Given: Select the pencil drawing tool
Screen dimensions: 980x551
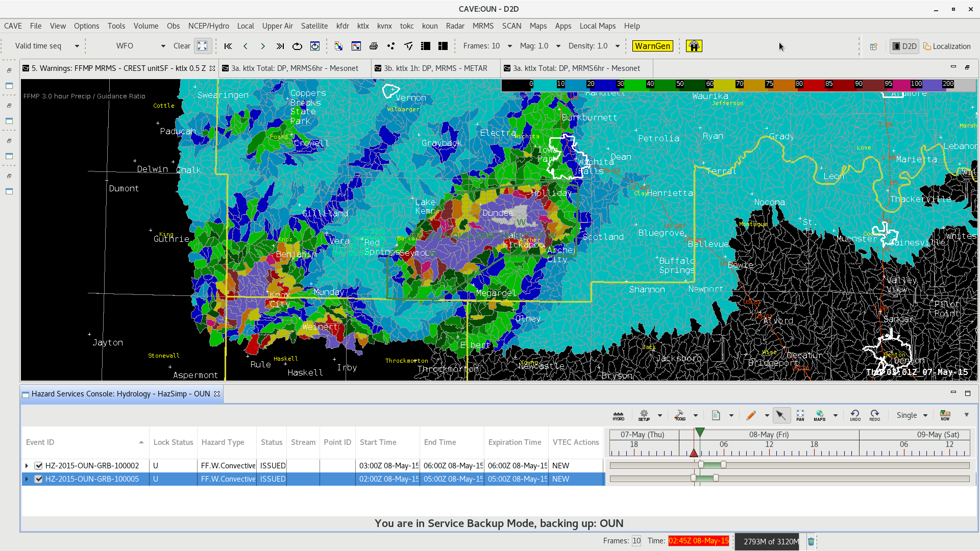Looking at the screenshot, I should click(751, 415).
